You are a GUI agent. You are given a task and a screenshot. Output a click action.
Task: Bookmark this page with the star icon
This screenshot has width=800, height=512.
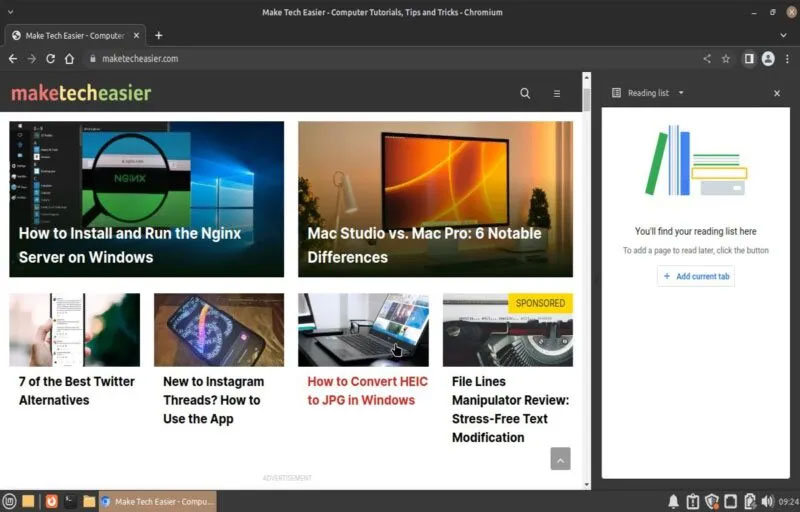(x=726, y=59)
